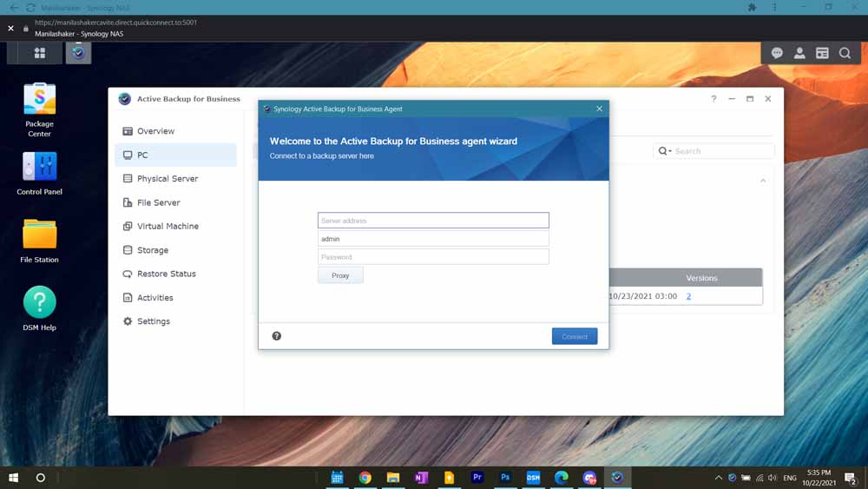This screenshot has height=489, width=868.
Task: Open DSM app from taskbar
Action: point(533,478)
